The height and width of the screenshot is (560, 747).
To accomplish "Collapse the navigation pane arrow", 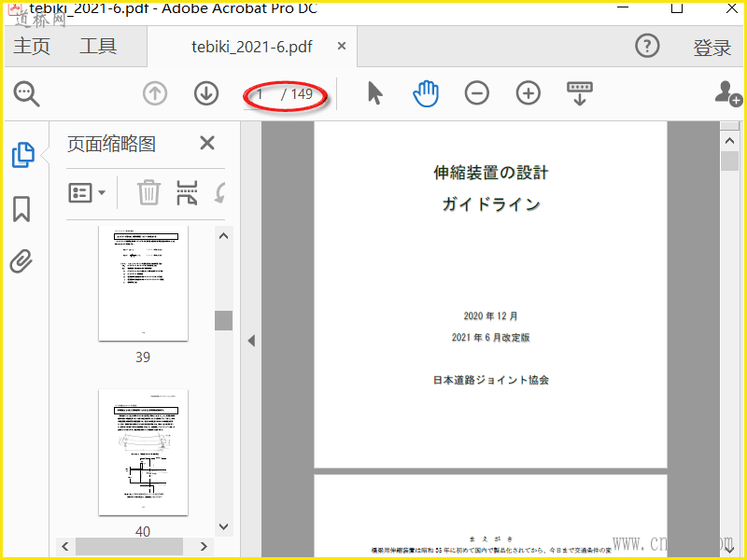I will 251,341.
